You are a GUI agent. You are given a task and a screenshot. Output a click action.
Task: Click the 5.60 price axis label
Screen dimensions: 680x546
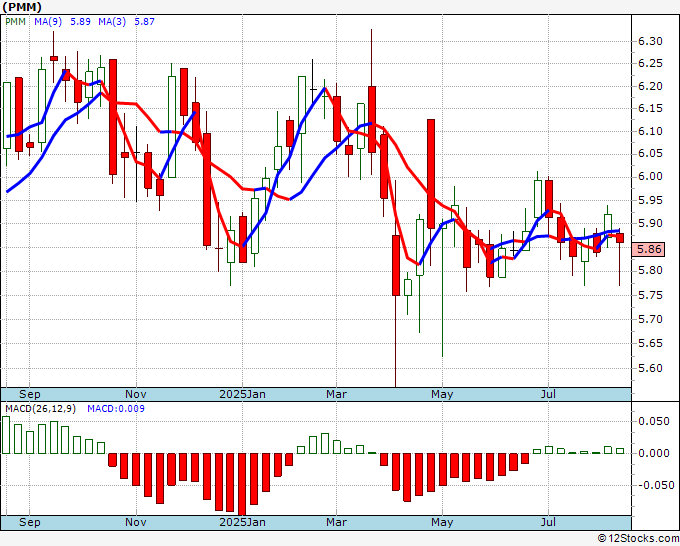(x=650, y=368)
